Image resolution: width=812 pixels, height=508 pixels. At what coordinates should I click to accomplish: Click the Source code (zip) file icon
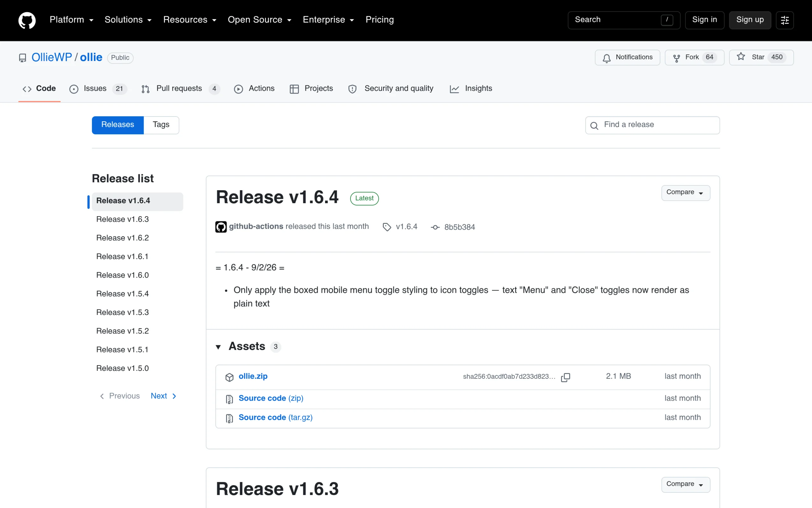[x=229, y=399]
